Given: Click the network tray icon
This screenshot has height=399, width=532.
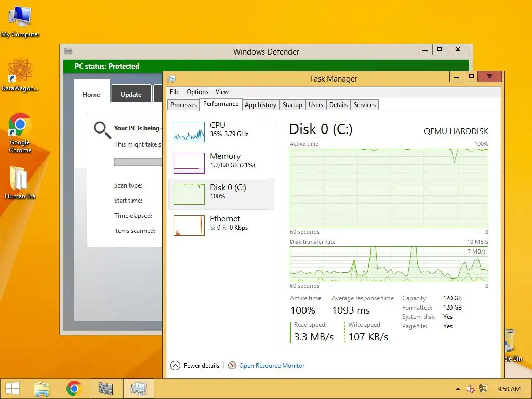Looking at the screenshot, I should [x=483, y=389].
